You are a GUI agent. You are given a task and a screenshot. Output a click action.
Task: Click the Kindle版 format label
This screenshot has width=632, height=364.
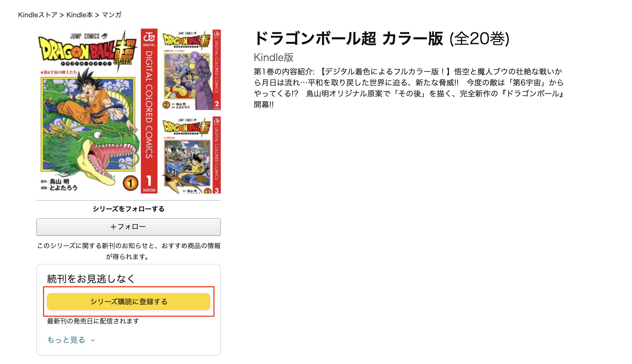point(274,57)
